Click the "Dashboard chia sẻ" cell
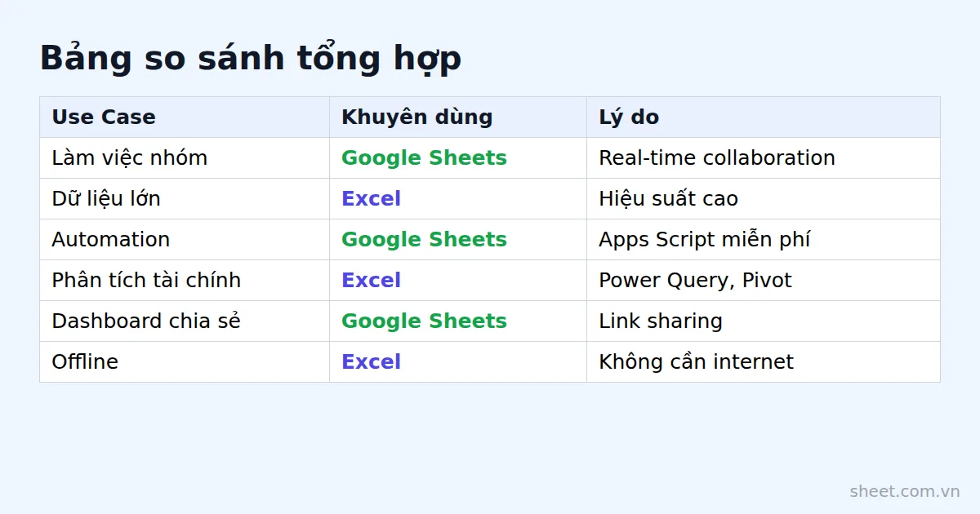This screenshot has width=980, height=514. click(185, 321)
